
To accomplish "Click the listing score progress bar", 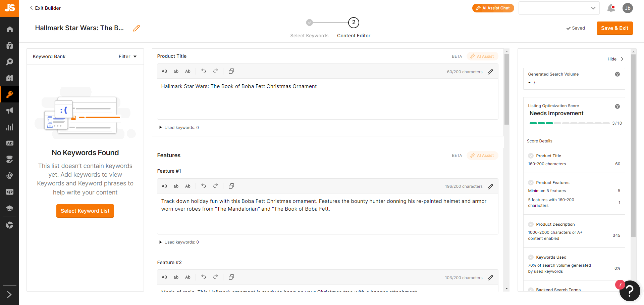I will [x=569, y=123].
